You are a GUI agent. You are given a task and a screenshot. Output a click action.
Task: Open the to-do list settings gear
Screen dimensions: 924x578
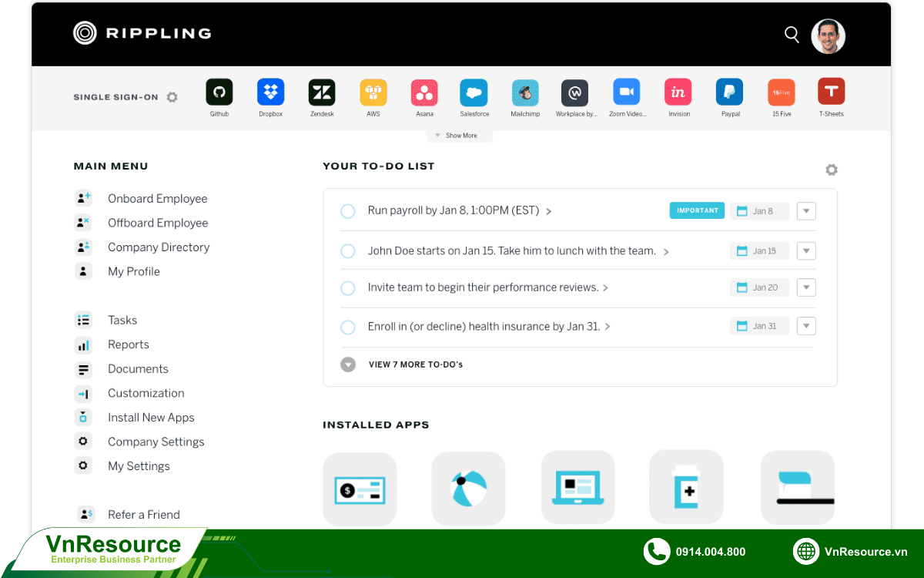pyautogui.click(x=831, y=170)
